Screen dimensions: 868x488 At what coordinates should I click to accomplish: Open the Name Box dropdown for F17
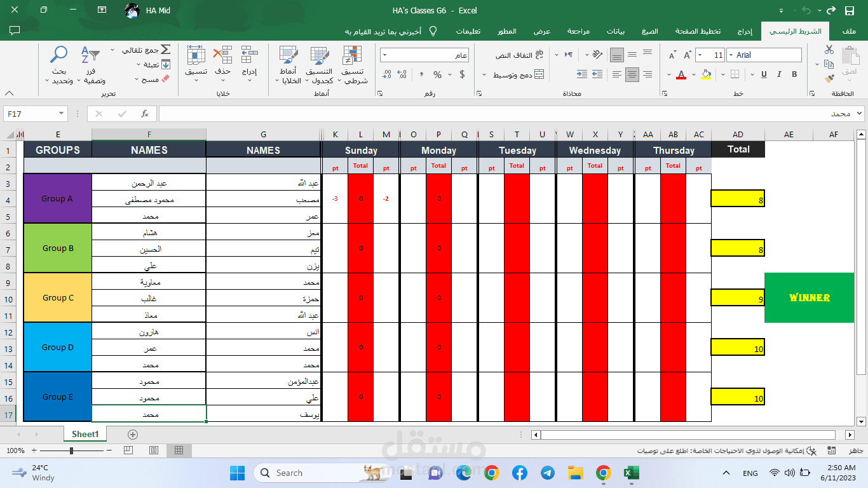pyautogui.click(x=62, y=114)
